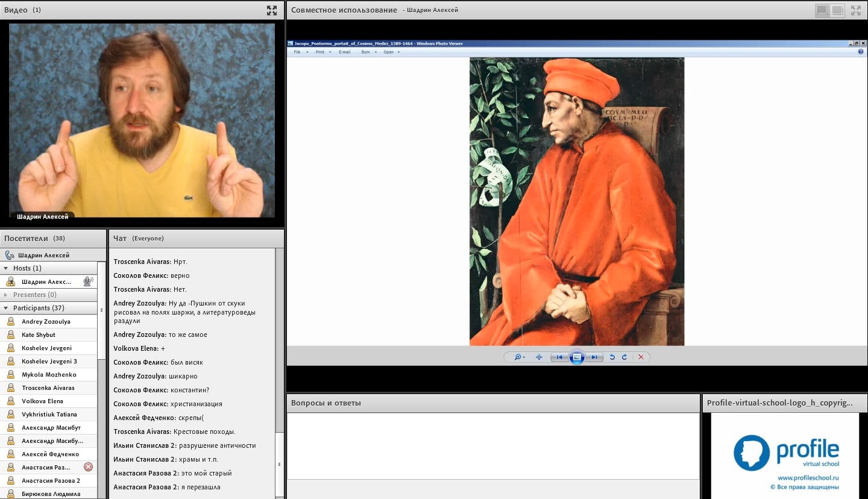The height and width of the screenshot is (499, 868).
Task: Open the zoom dropdown arrow in Photo Viewer
Action: (524, 357)
